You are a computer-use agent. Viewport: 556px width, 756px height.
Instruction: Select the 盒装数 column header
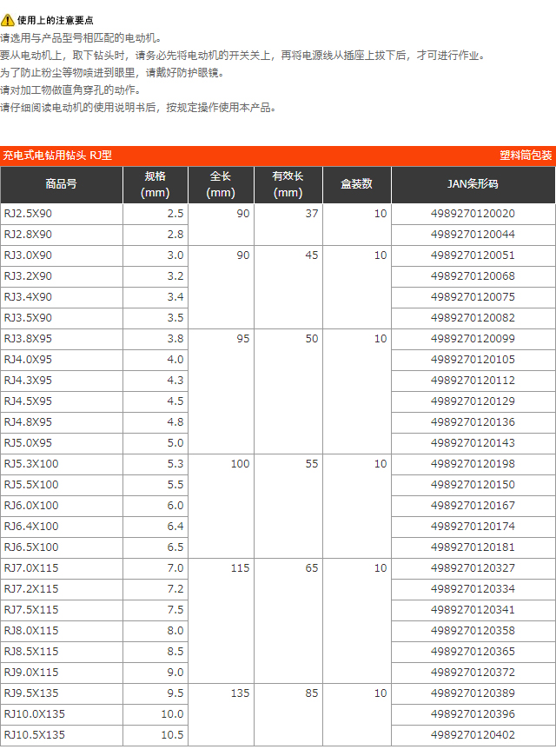pyautogui.click(x=356, y=184)
